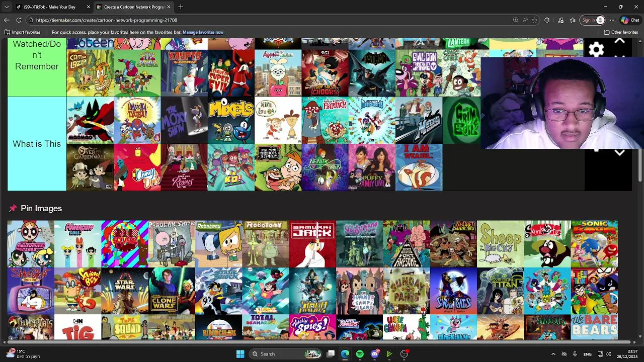The height and width of the screenshot is (362, 644).
Task: Click the tiermaker.com address bar URL
Action: pos(107,20)
